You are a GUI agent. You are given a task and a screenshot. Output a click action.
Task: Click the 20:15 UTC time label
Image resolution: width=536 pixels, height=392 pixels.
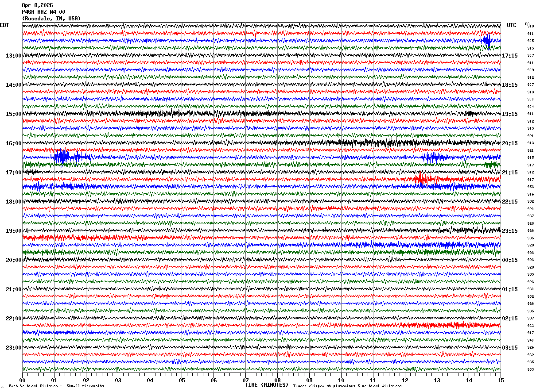tap(510, 143)
